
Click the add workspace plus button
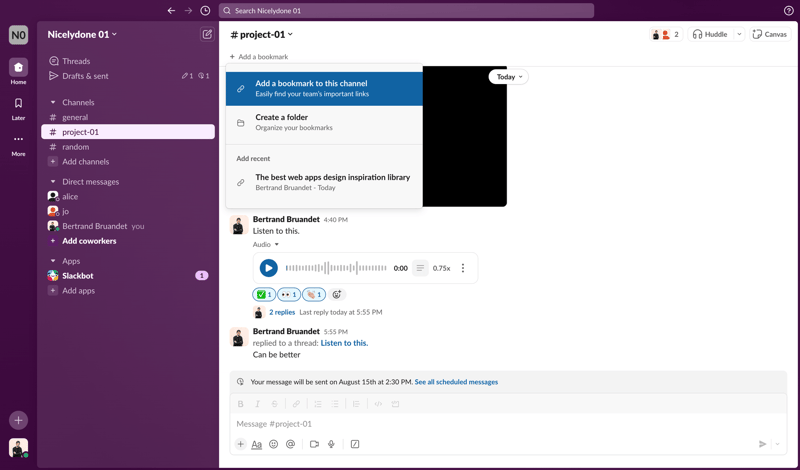point(18,420)
